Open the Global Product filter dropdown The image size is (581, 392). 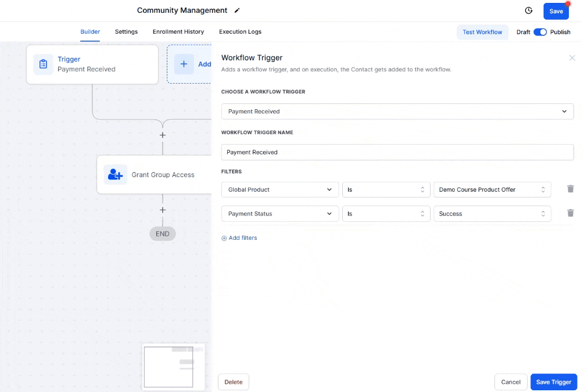280,190
